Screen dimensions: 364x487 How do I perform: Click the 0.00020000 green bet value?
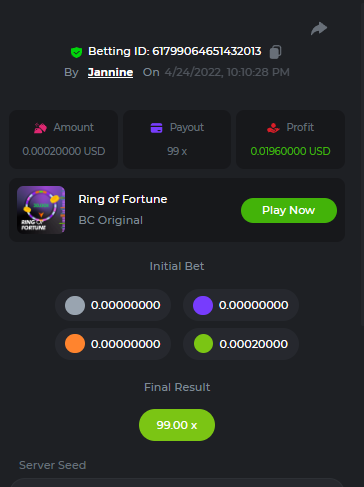click(254, 344)
